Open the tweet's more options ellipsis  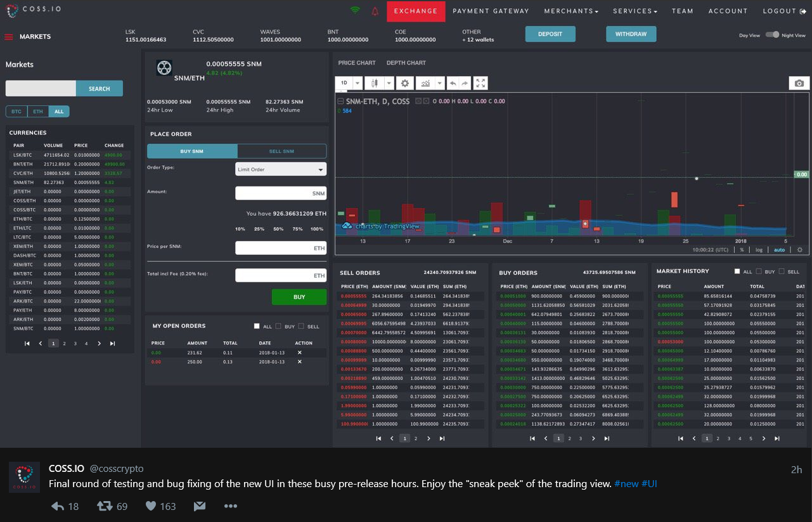231,506
